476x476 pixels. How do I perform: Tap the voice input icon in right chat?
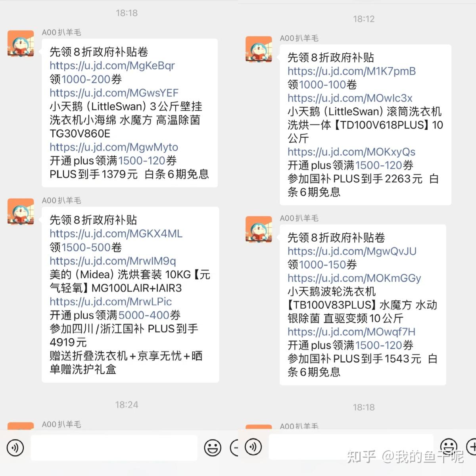tap(253, 446)
